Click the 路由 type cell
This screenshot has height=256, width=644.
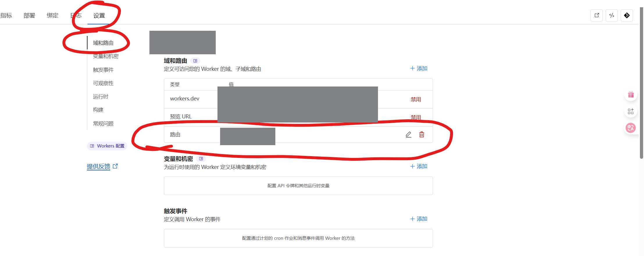pyautogui.click(x=175, y=135)
